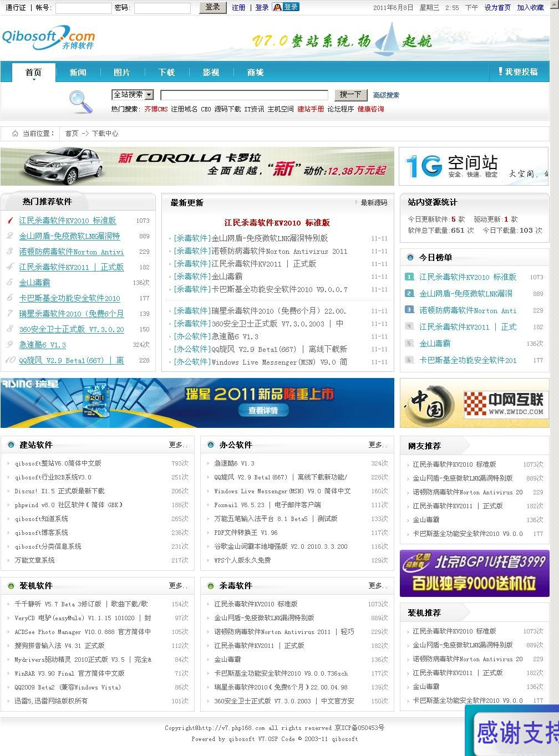Screen dimensions: 559x756
Task: Click the magnifying glass search icon
Action: 80,101
